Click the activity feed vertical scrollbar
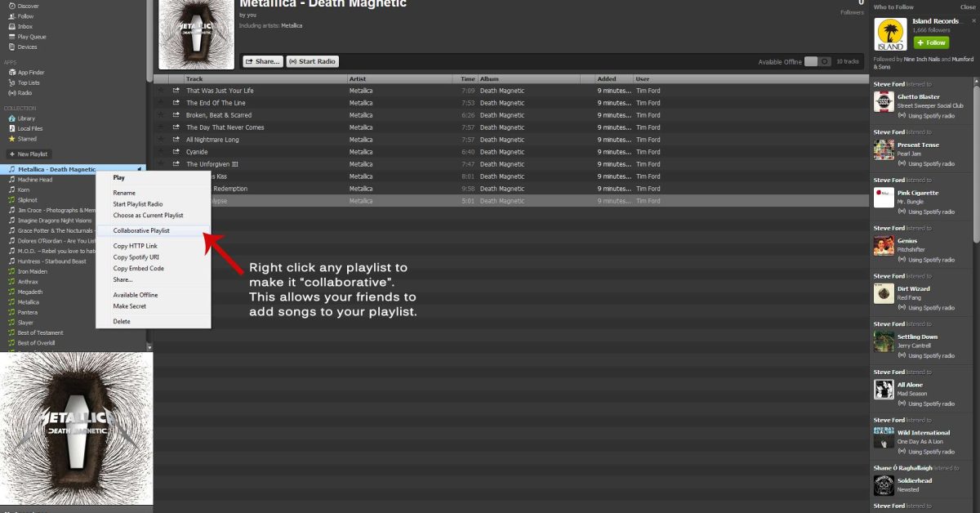Viewport: 980px width, 513px height. 976,163
